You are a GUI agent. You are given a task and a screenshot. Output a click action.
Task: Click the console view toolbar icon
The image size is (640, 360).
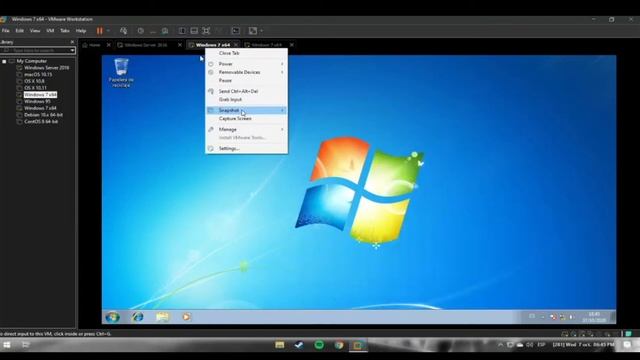(x=236, y=31)
